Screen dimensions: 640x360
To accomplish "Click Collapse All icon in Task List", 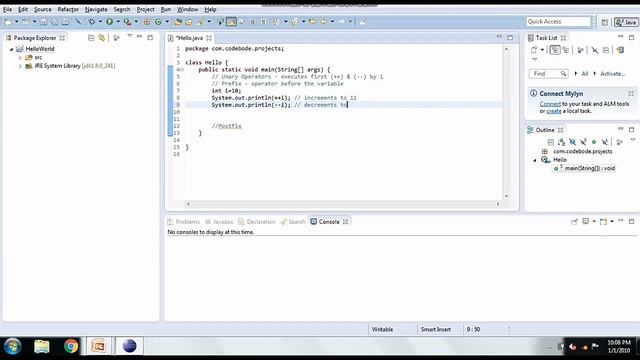I will tap(606, 50).
